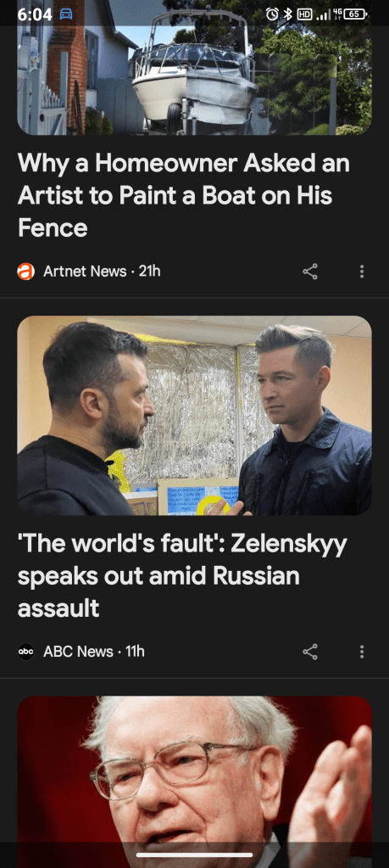
Task: Tap the battery indicator in status bar
Action: [x=355, y=14]
